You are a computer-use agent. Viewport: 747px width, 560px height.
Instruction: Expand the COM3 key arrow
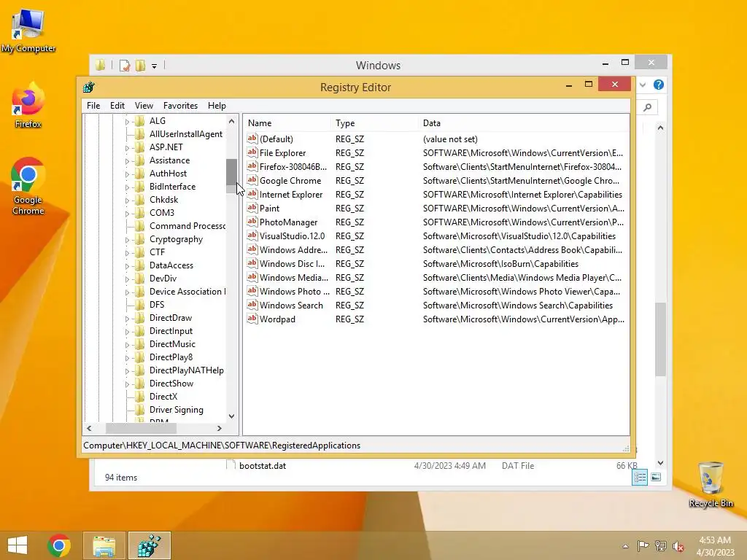(127, 214)
